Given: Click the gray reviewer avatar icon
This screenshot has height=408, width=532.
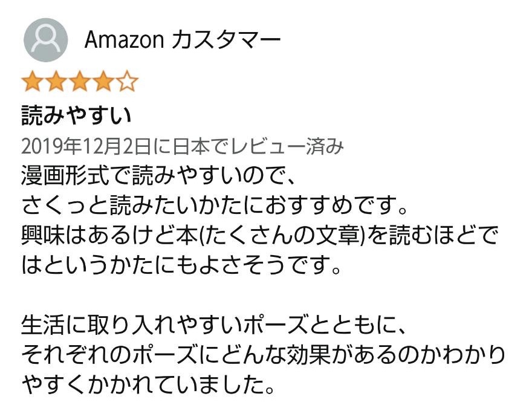Looking at the screenshot, I should (x=45, y=39).
